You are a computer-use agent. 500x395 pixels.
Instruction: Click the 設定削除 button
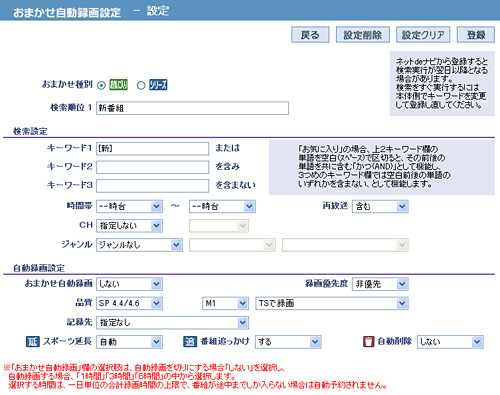click(363, 35)
